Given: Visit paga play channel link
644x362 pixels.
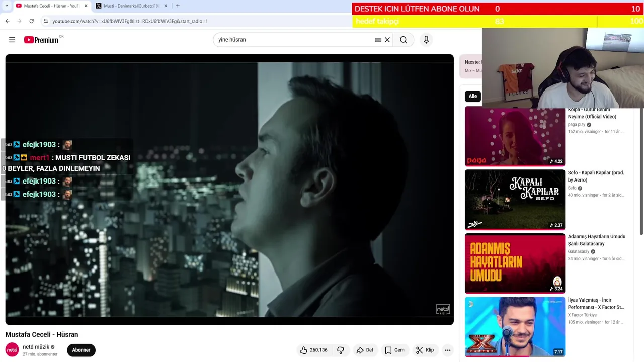Looking at the screenshot, I should pos(577,124).
